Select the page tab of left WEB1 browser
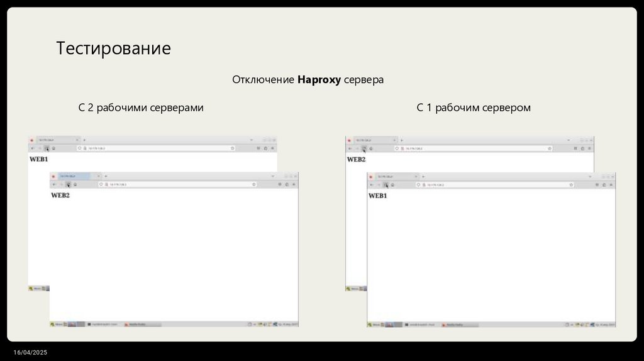The width and height of the screenshot is (644, 361). pos(58,140)
